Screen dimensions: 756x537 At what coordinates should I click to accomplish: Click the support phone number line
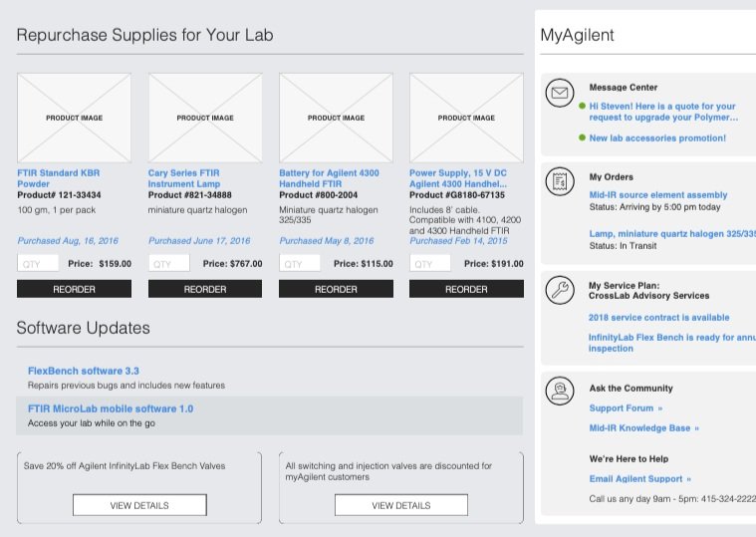[x=672, y=499]
